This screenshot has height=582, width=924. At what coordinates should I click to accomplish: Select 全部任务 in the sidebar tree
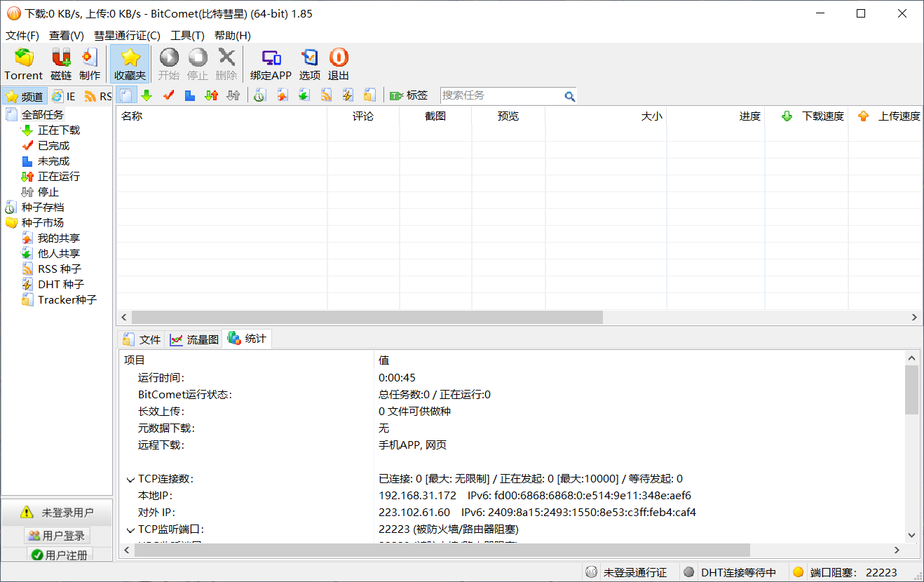(43, 114)
